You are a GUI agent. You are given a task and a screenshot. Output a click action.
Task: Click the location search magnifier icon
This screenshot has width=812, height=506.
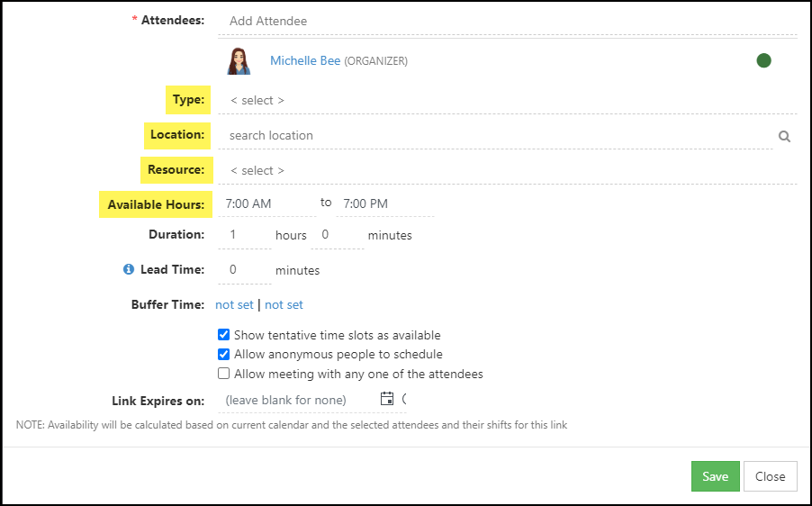(784, 136)
